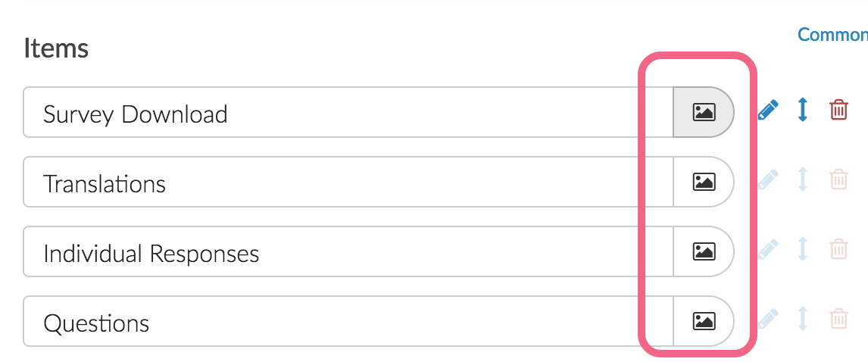Click image icon for Translations item
The height and width of the screenshot is (362, 868).
[x=704, y=182]
